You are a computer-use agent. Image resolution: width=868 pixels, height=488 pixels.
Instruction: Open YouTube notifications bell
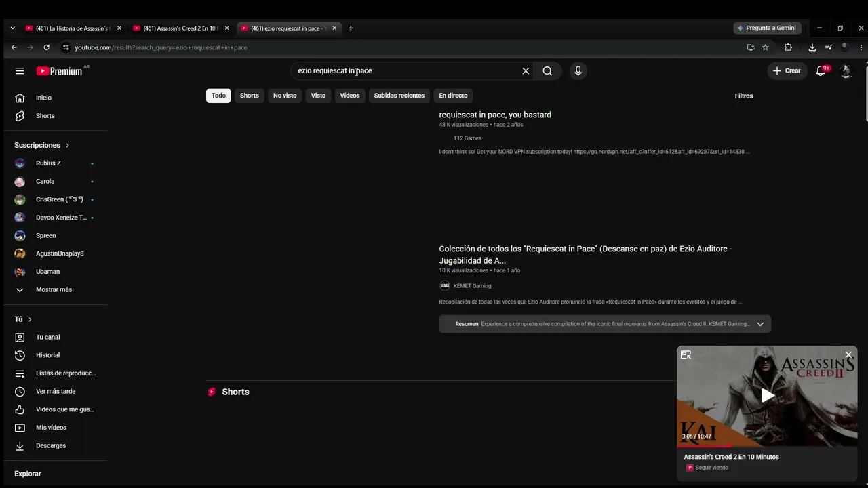click(822, 70)
